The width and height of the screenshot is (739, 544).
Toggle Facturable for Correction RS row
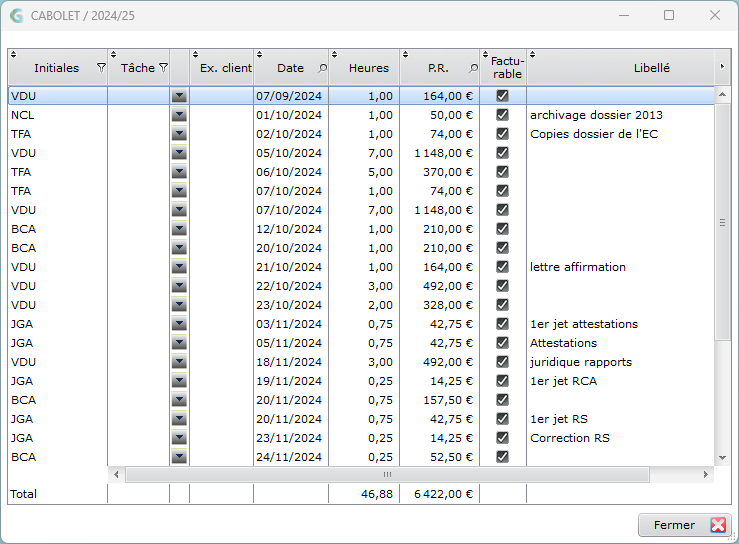tap(502, 438)
